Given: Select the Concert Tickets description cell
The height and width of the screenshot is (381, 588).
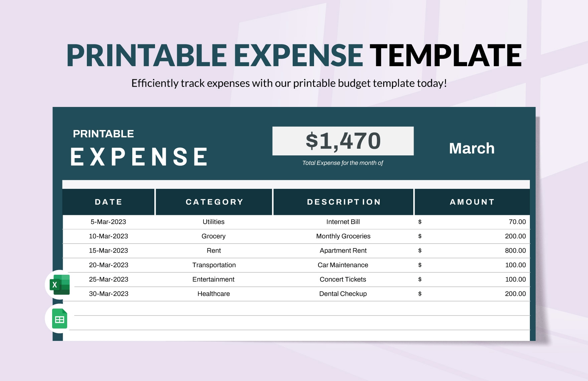Looking at the screenshot, I should click(343, 279).
